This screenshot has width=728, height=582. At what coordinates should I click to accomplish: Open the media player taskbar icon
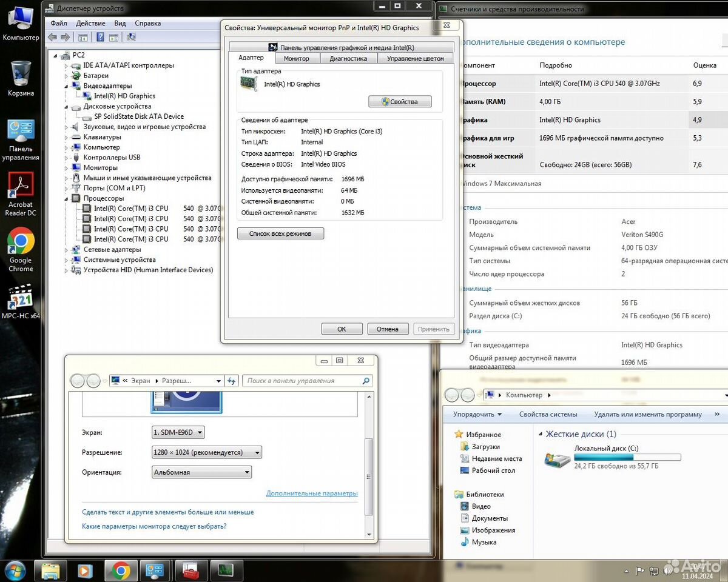pos(85,570)
